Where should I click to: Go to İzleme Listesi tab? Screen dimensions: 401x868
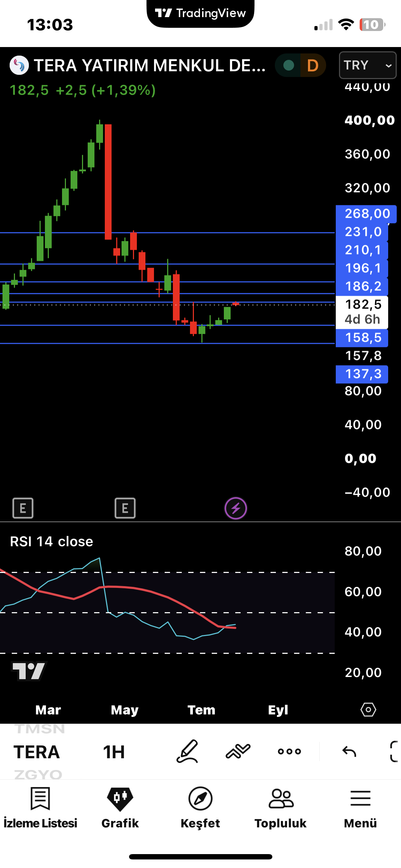pos(40,808)
